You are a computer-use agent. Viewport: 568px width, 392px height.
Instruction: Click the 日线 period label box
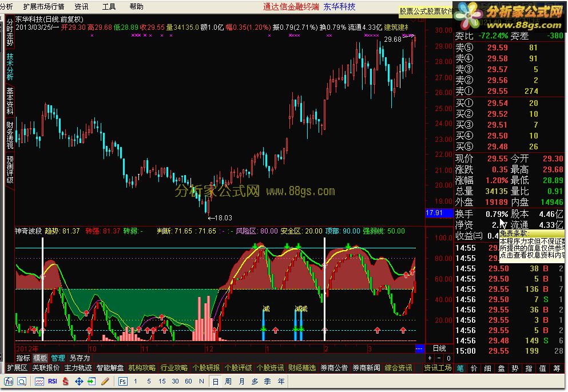(x=439, y=348)
